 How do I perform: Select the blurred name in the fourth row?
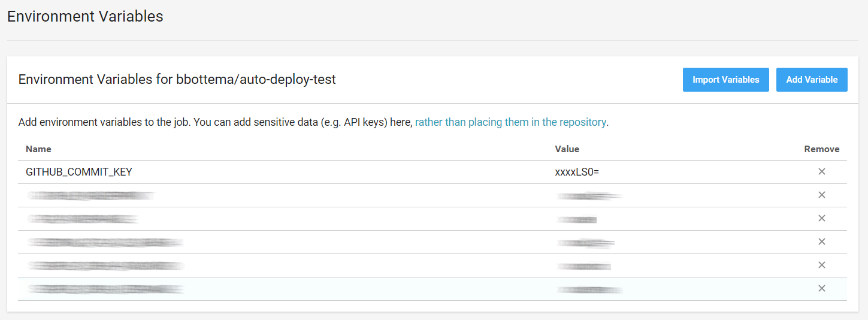click(105, 242)
